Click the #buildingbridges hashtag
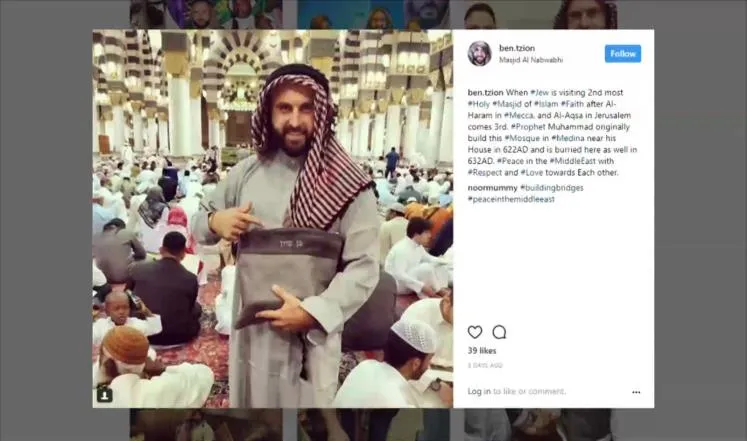 [552, 188]
